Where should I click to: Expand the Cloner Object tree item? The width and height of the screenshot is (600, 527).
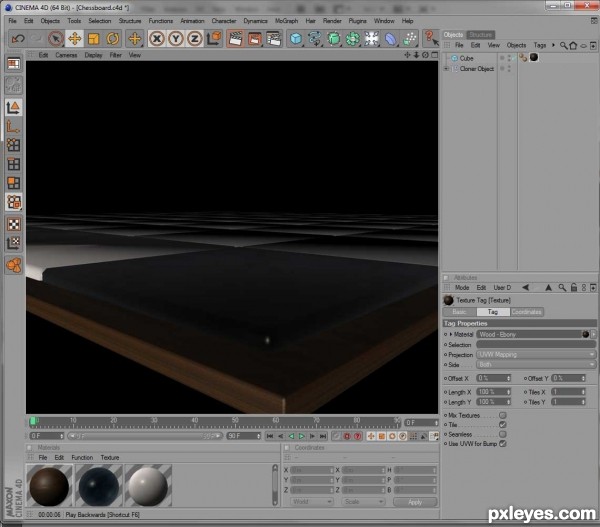pyautogui.click(x=446, y=69)
